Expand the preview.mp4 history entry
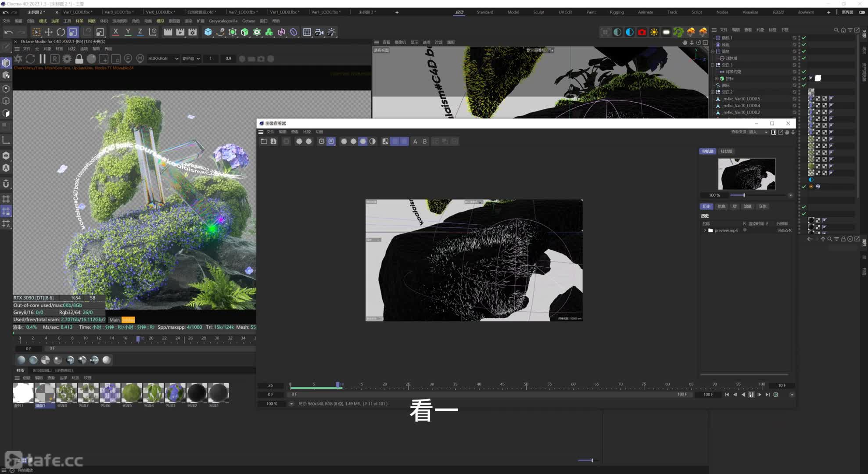The image size is (868, 474). pos(705,230)
